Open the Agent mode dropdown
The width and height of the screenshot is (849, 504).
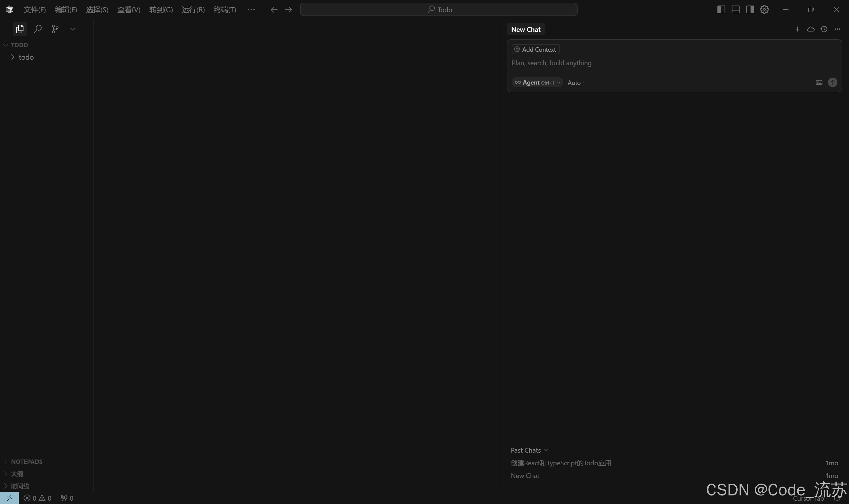(x=537, y=83)
